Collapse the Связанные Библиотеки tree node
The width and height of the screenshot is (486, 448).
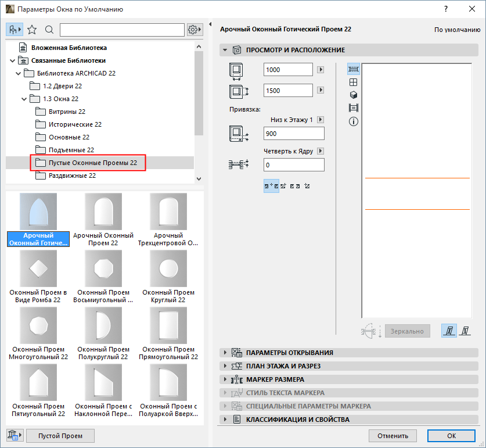pyautogui.click(x=12, y=60)
